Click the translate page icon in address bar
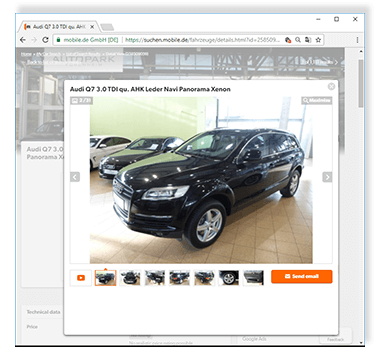The height and width of the screenshot is (360, 380). (x=308, y=40)
